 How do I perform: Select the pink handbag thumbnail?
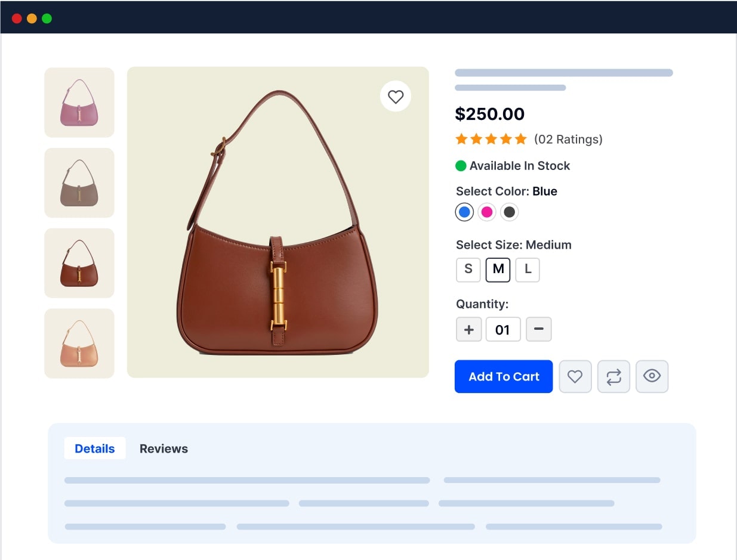pyautogui.click(x=79, y=102)
